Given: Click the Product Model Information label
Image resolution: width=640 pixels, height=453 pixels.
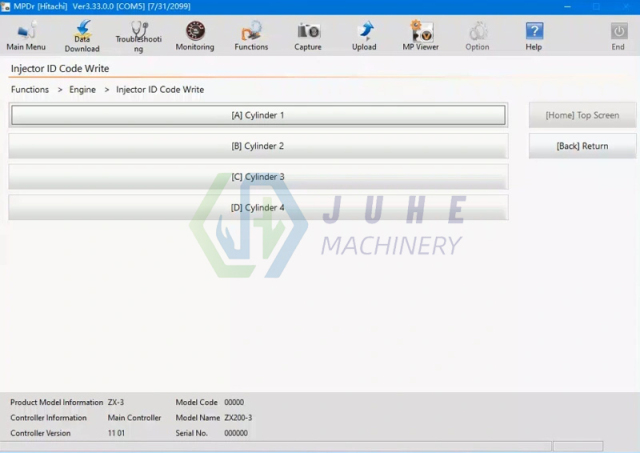Looking at the screenshot, I should (57, 402).
